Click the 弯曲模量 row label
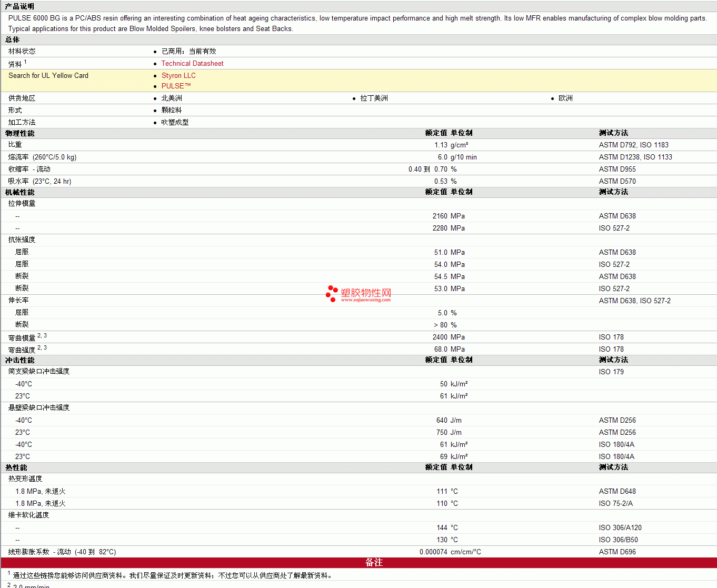Viewport: 717px width, 588px height. tap(22, 337)
